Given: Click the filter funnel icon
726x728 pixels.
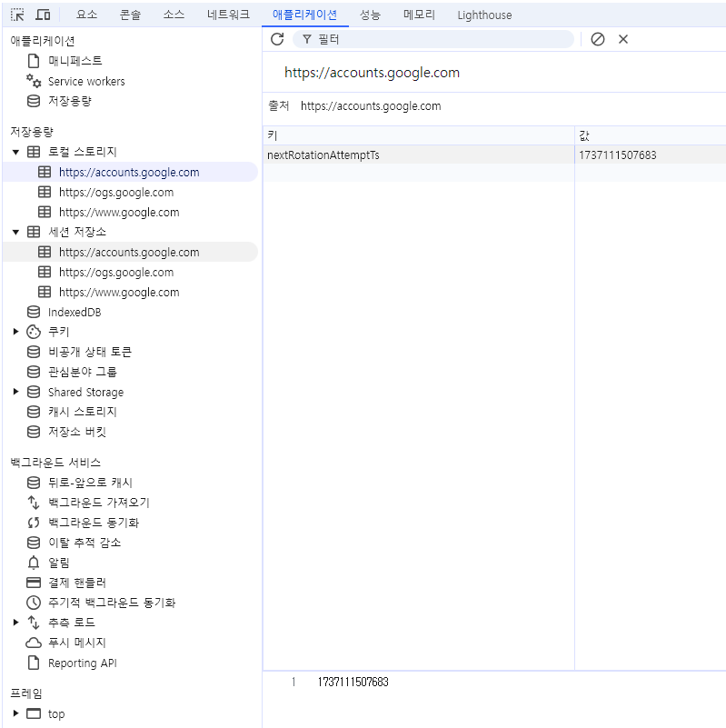Looking at the screenshot, I should pos(306,39).
